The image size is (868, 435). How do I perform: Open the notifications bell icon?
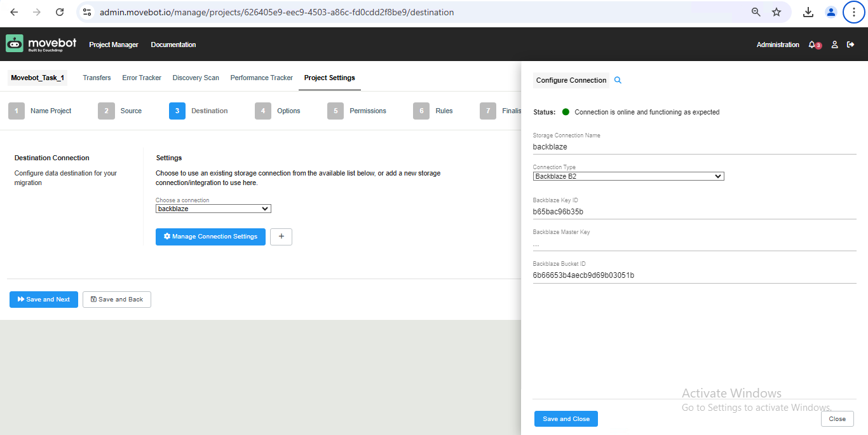(x=813, y=45)
